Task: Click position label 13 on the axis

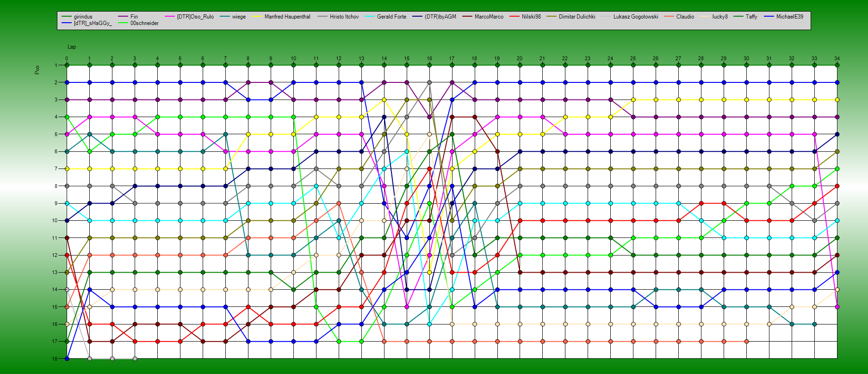Action: pos(55,272)
